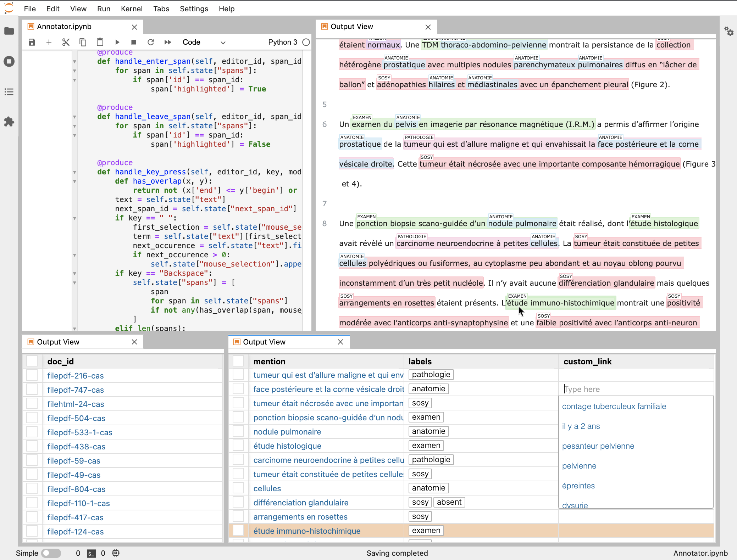Open the File menu
The height and width of the screenshot is (560, 737).
30,9
